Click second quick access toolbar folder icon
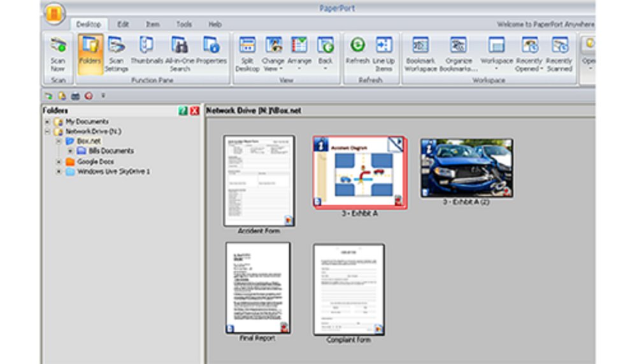Image resolution: width=637 pixels, height=364 pixels. (62, 96)
